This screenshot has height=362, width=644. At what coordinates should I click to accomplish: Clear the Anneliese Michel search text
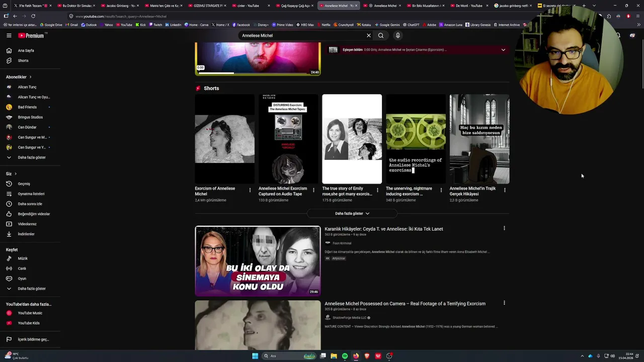click(x=368, y=35)
